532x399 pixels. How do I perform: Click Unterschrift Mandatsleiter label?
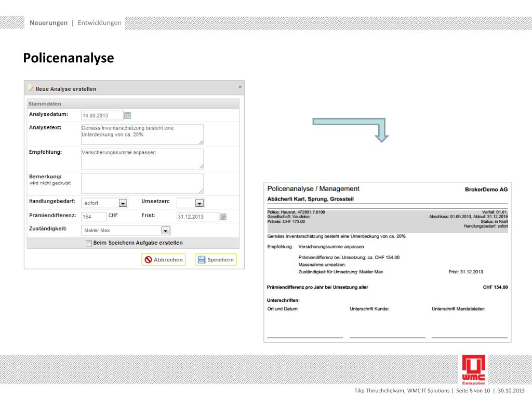tap(458, 309)
